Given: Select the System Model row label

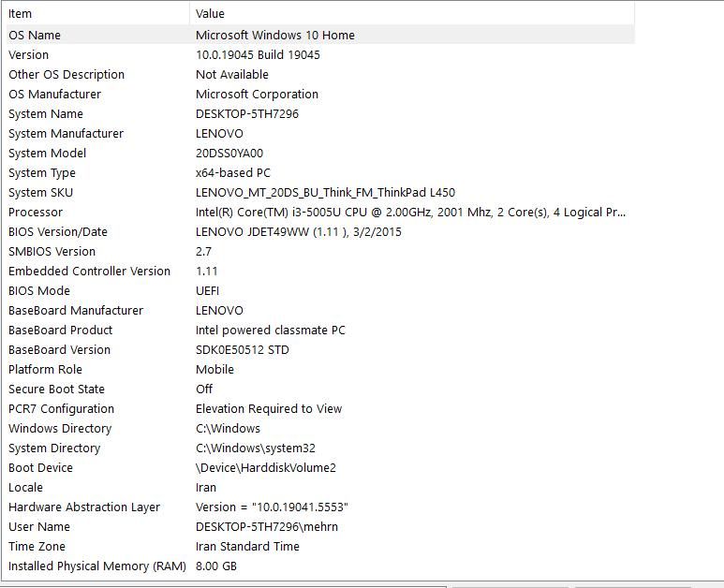Looking at the screenshot, I should coord(47,154).
